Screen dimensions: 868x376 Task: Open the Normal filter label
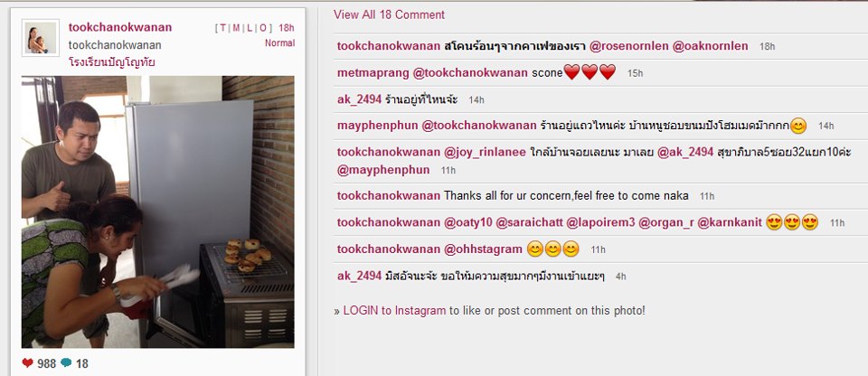pyautogui.click(x=279, y=43)
